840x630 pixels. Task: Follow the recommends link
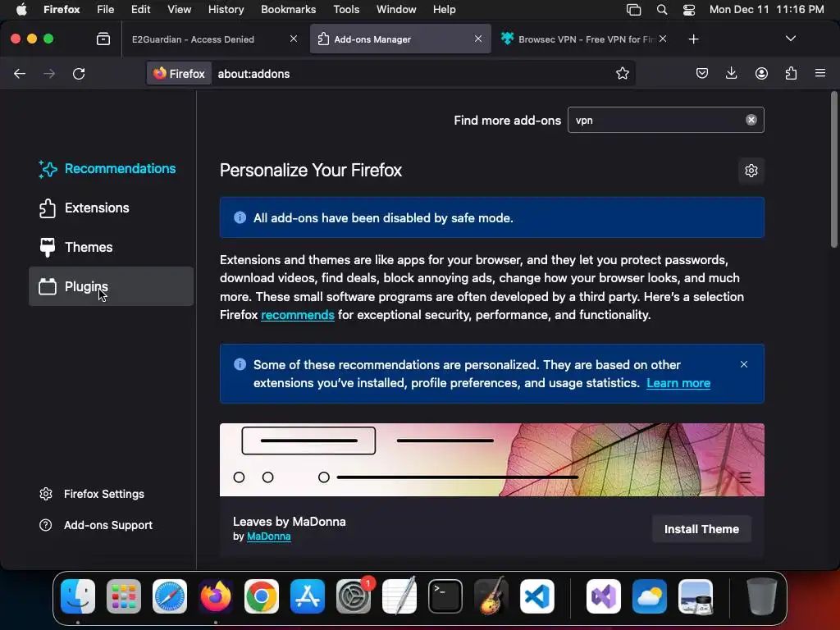pyautogui.click(x=297, y=315)
